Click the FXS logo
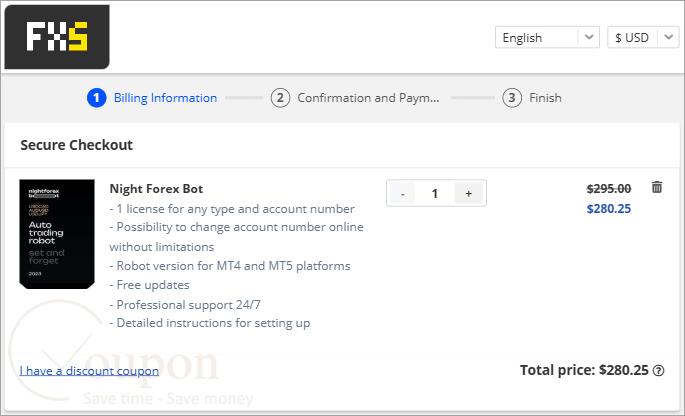Image resolution: width=685 pixels, height=416 pixels. (57, 37)
